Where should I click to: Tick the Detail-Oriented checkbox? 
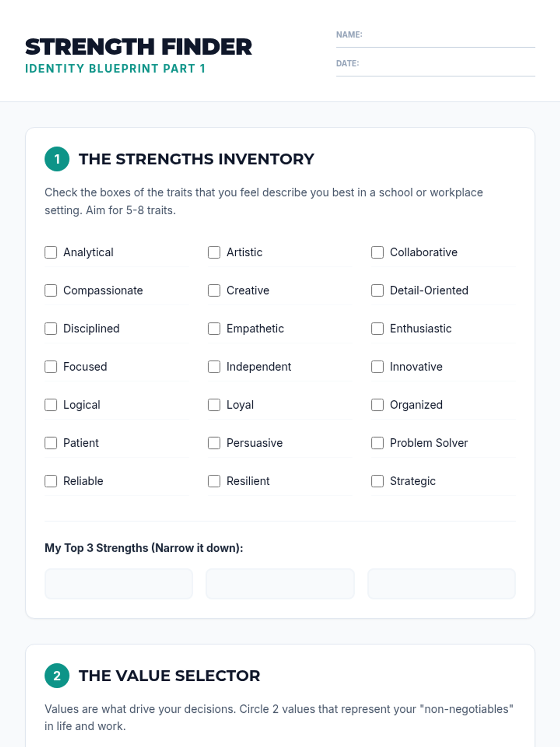(x=378, y=290)
